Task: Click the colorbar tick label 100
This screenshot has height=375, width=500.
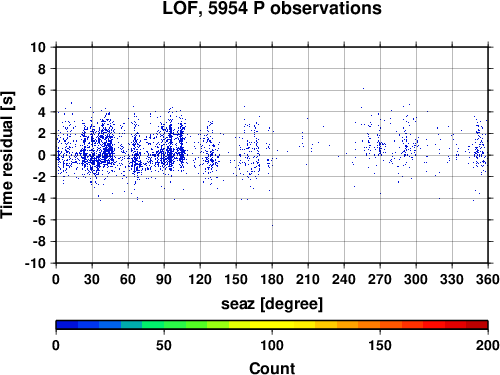Action: click(272, 345)
